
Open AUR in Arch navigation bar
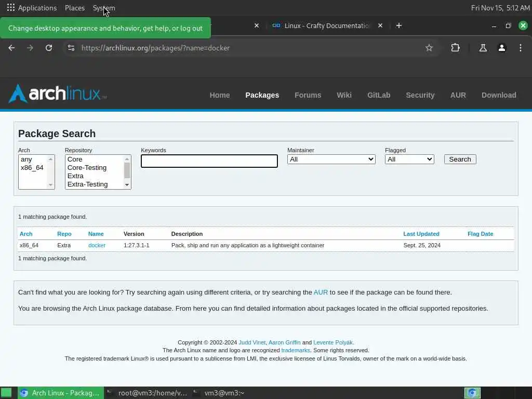[x=458, y=95]
